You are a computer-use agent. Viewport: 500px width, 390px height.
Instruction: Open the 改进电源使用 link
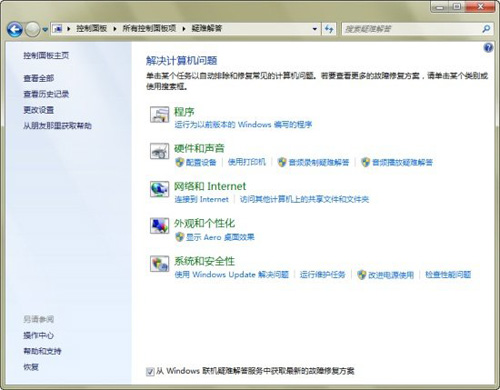click(391, 275)
